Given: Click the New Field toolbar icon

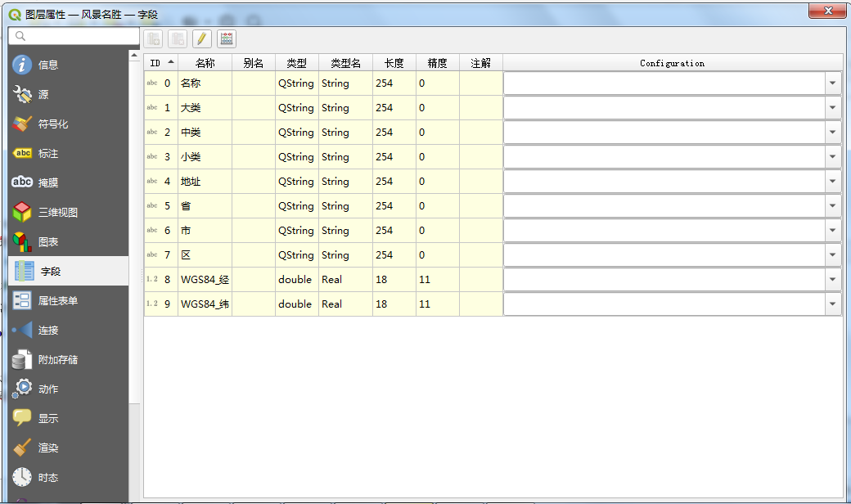Looking at the screenshot, I should pyautogui.click(x=153, y=38).
